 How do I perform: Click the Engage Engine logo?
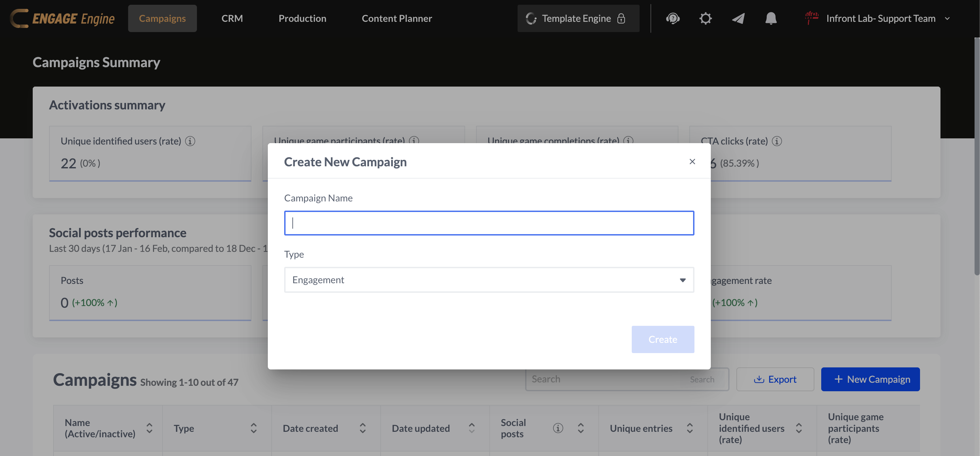[x=62, y=18]
